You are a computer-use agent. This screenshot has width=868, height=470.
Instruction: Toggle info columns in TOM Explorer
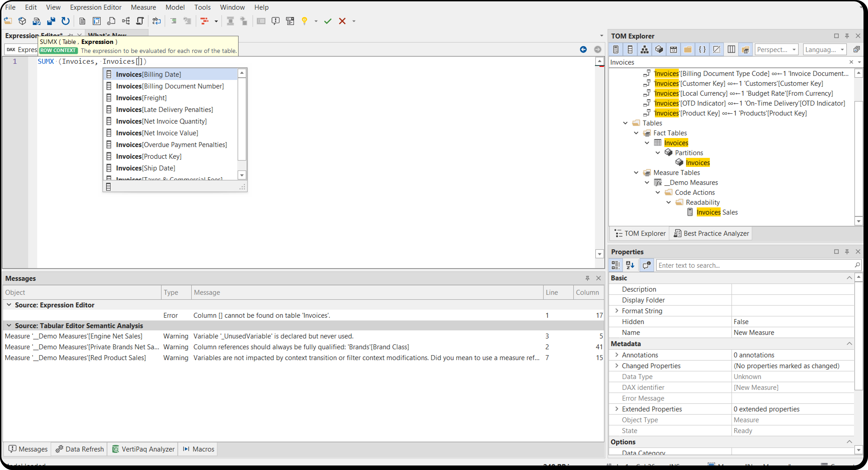731,50
